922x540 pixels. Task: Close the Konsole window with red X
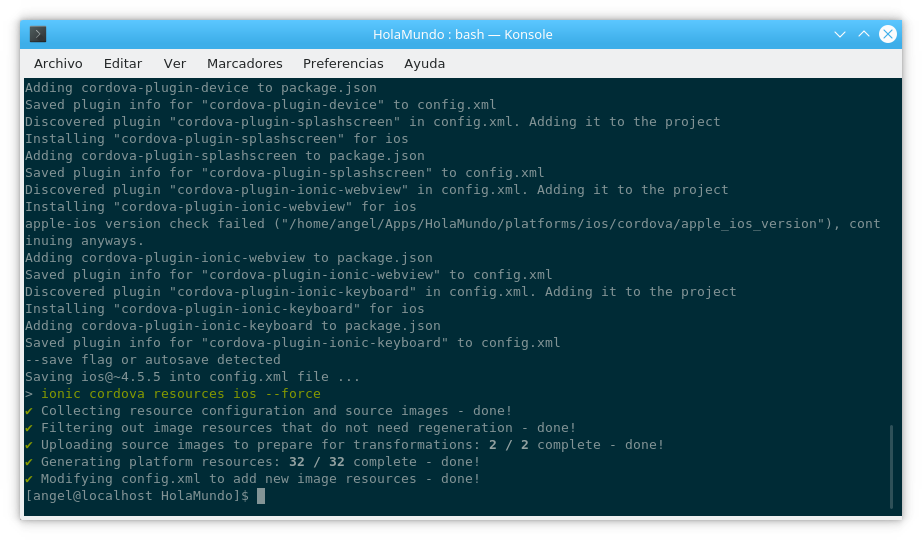887,34
